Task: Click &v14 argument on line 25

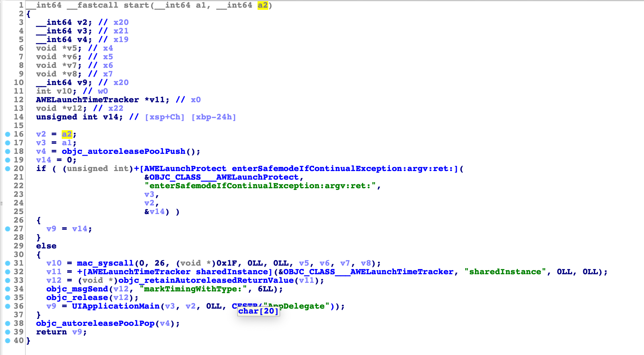Action: click(155, 212)
